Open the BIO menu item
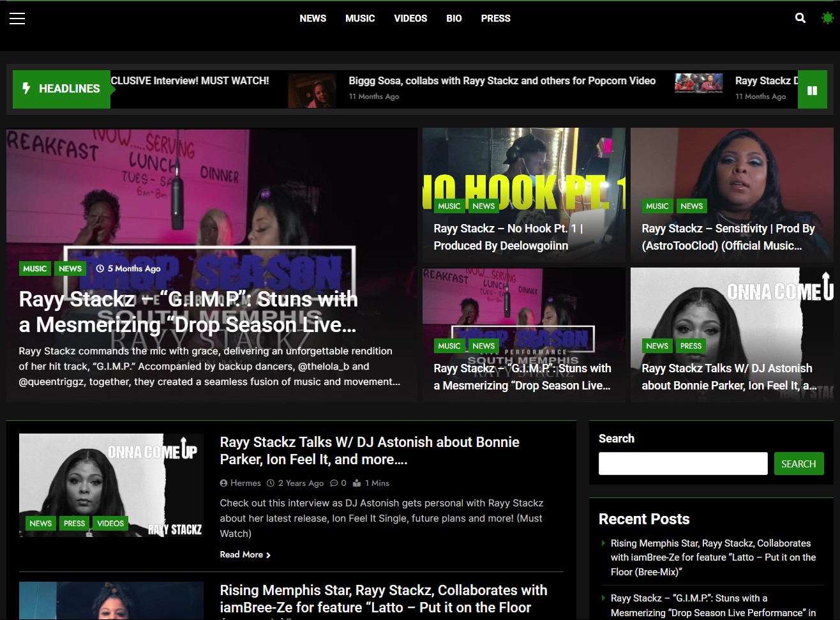The height and width of the screenshot is (620, 840). (x=454, y=19)
